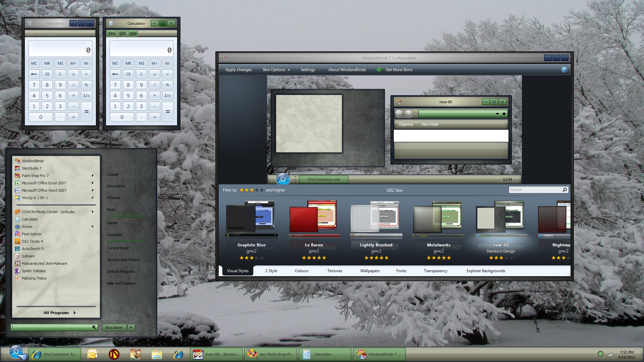Open shut down options arrow
The image size is (644, 362).
(x=131, y=327)
